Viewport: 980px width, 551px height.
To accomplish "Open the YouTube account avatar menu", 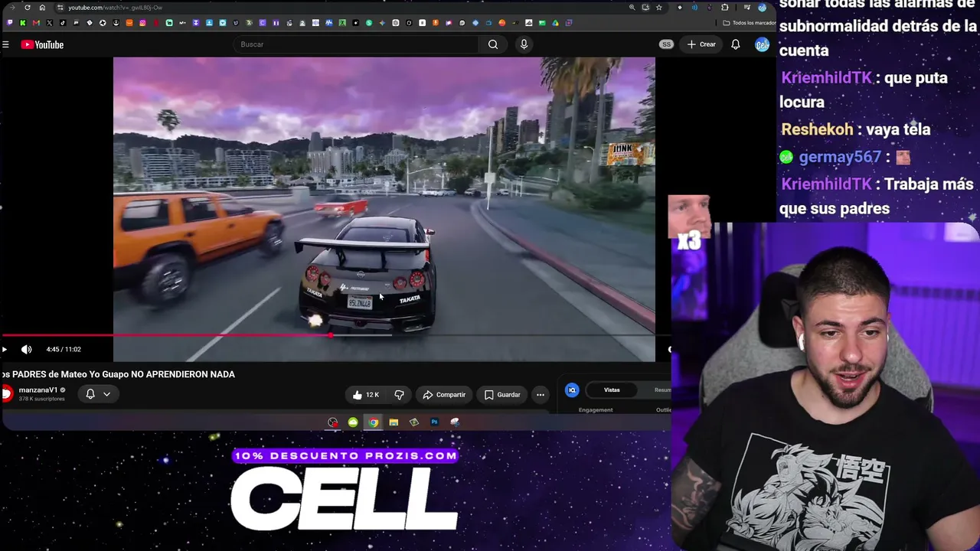I will pyautogui.click(x=762, y=44).
